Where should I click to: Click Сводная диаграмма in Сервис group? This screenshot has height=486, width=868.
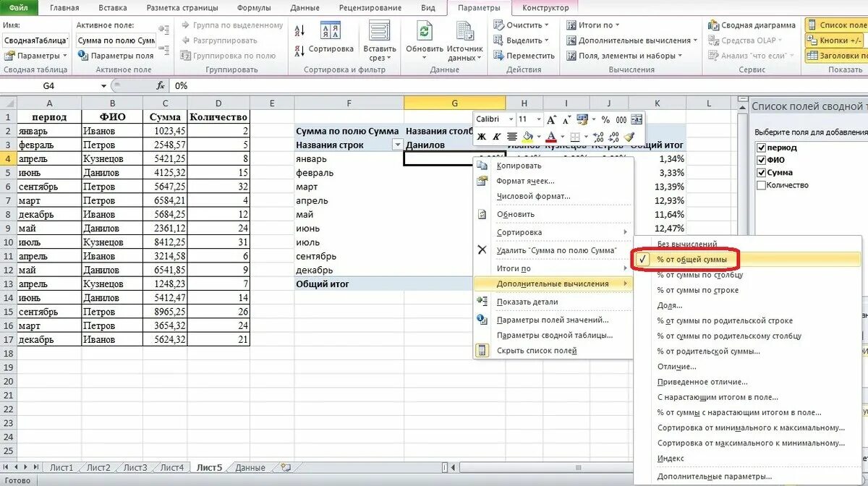(x=751, y=25)
